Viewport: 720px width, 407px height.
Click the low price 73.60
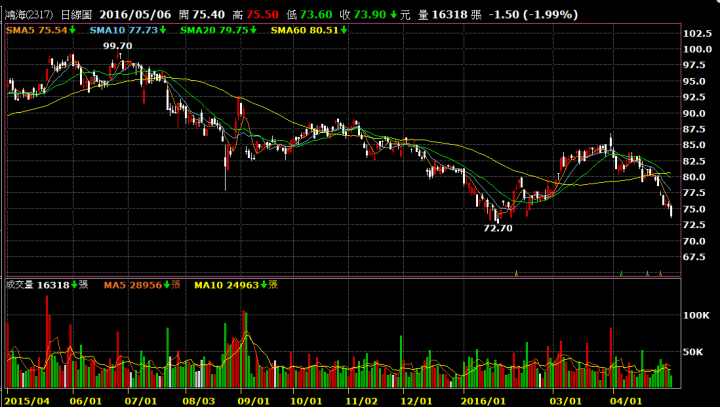316,15
